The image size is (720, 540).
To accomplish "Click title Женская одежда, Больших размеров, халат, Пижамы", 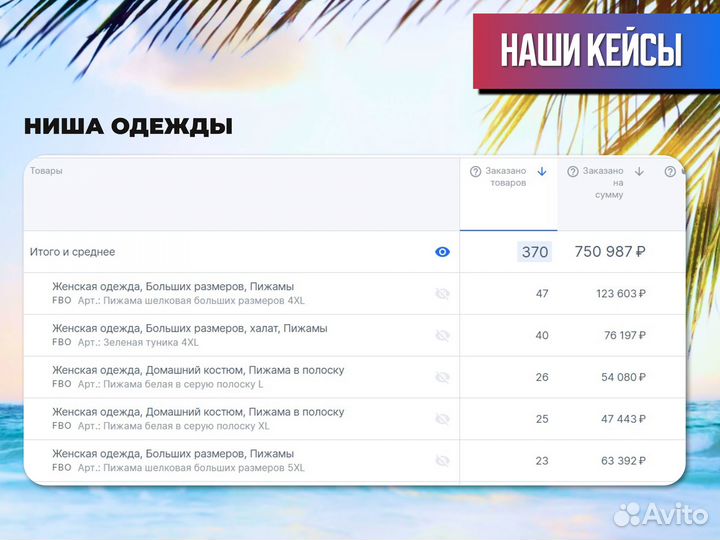I will [x=190, y=328].
